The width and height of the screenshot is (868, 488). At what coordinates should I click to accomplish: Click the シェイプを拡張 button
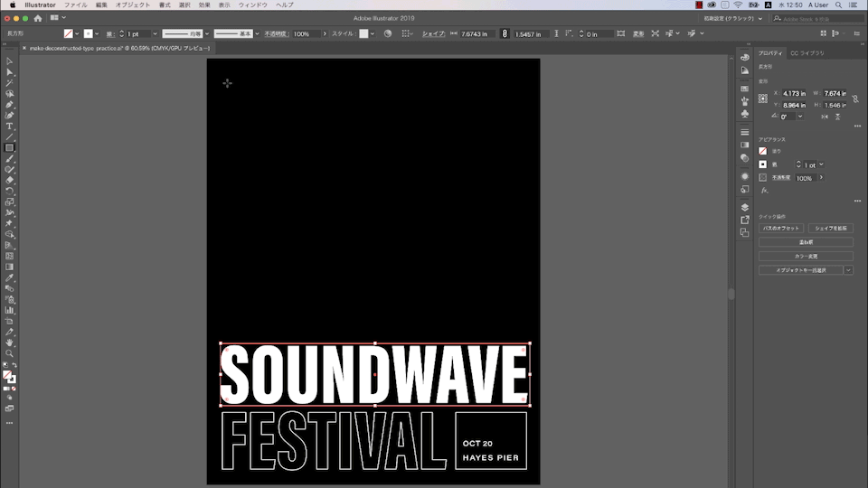[830, 229]
